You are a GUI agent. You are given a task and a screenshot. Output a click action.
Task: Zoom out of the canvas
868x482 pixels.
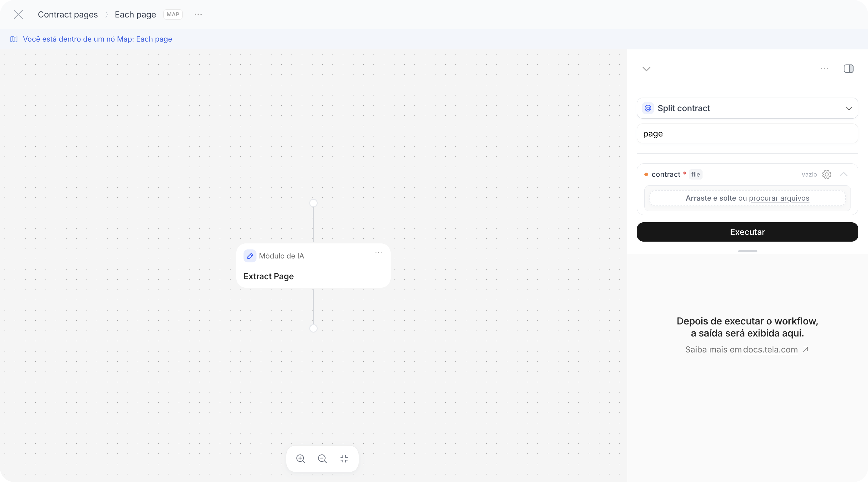point(322,459)
